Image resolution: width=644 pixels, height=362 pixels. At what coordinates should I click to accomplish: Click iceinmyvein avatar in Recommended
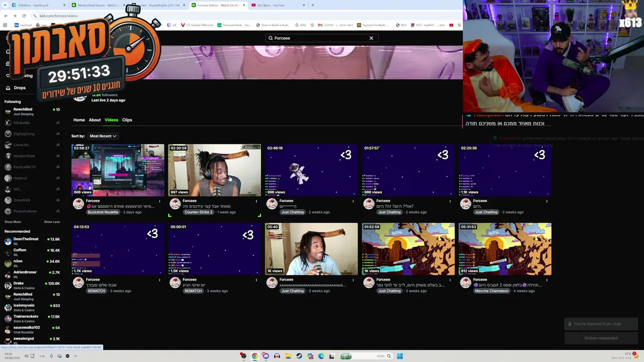click(x=8, y=308)
